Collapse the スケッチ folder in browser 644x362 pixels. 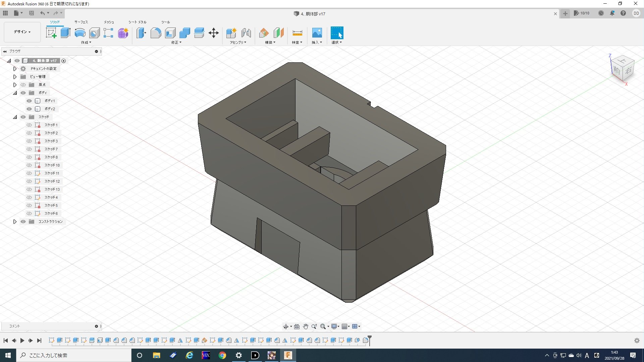(15, 117)
